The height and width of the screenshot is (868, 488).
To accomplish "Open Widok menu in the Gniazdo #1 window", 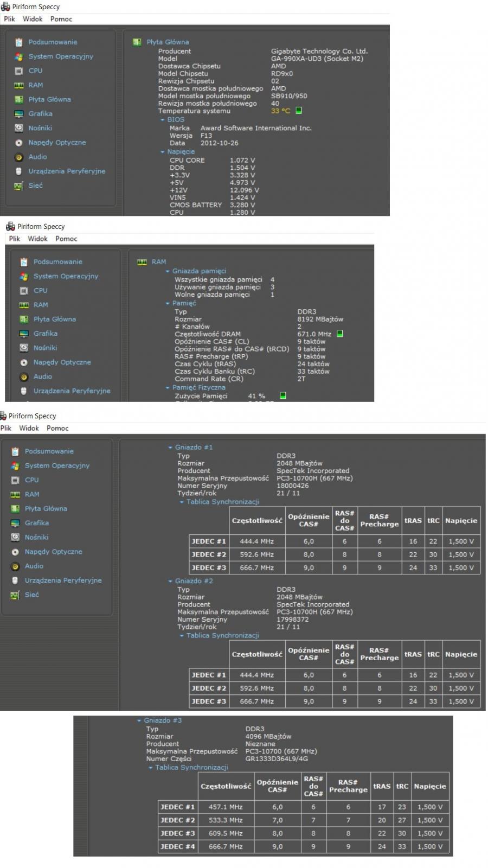I will click(x=29, y=428).
